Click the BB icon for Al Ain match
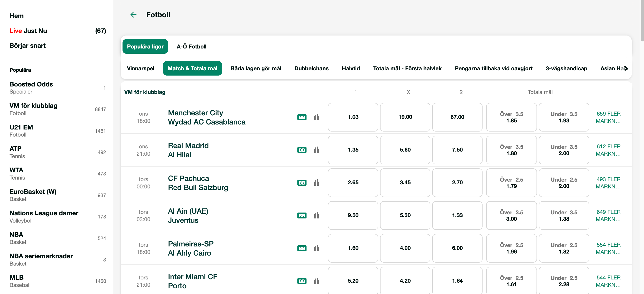The width and height of the screenshot is (644, 294). (302, 215)
